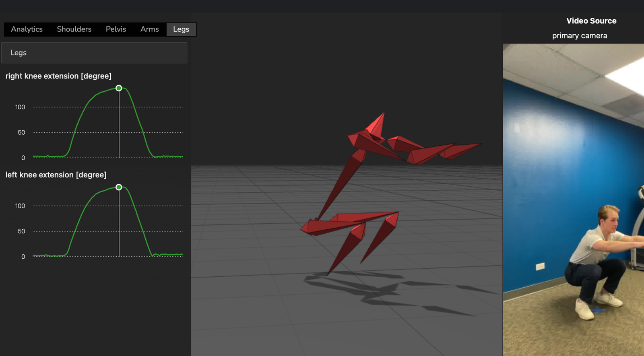Click the Video Source heading

pyautogui.click(x=591, y=21)
